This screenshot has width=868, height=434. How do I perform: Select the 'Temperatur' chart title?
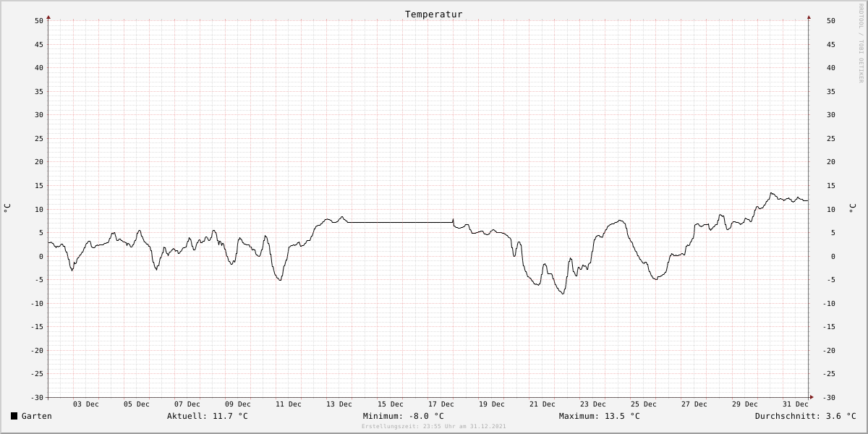pyautogui.click(x=434, y=14)
